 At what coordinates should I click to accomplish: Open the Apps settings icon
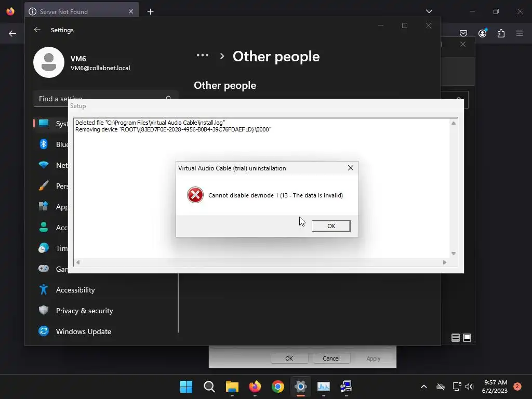44,206
